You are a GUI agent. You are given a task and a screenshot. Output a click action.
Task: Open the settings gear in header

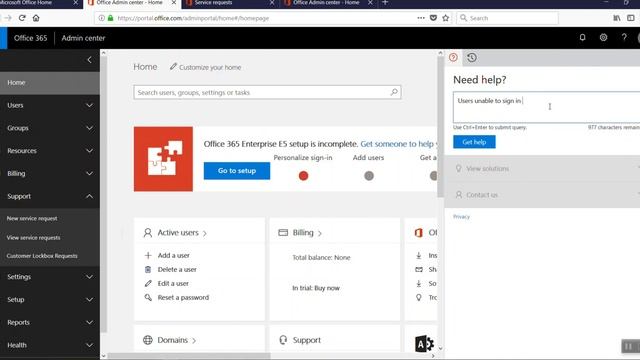603,38
